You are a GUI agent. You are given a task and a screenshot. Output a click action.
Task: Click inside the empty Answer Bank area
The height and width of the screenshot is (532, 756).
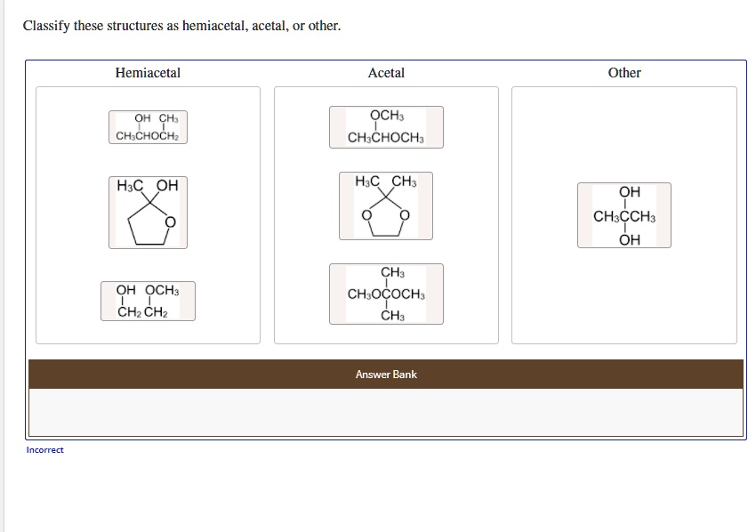(386, 411)
